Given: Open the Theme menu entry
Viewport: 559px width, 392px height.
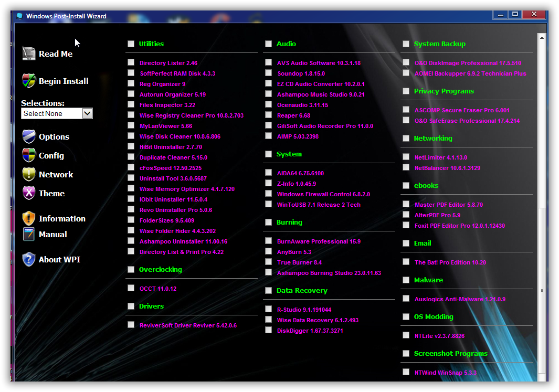Looking at the screenshot, I should pyautogui.click(x=51, y=194).
